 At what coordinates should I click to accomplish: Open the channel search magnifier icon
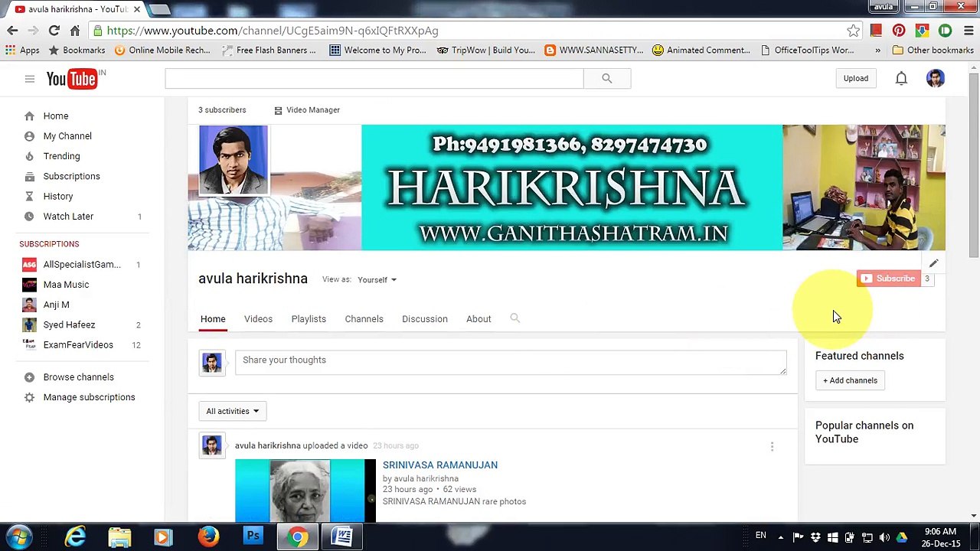[514, 318]
